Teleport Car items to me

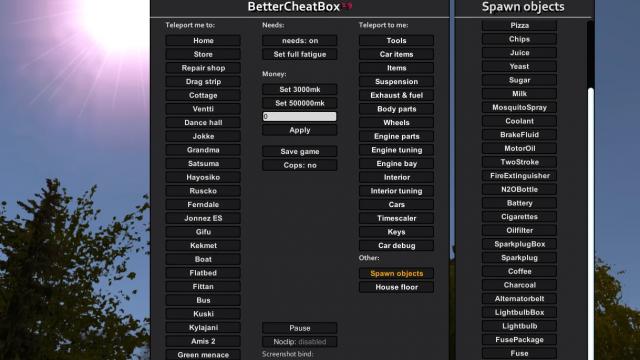(x=396, y=54)
